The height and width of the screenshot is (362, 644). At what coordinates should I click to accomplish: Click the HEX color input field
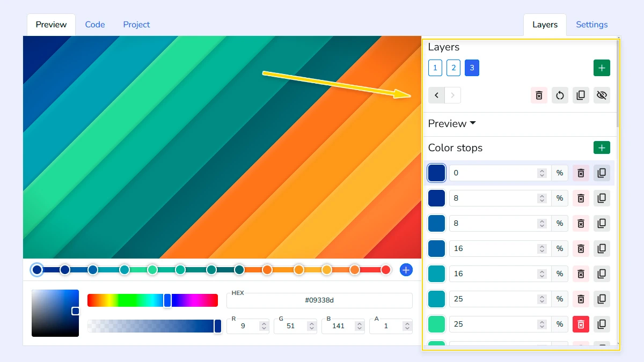(319, 300)
